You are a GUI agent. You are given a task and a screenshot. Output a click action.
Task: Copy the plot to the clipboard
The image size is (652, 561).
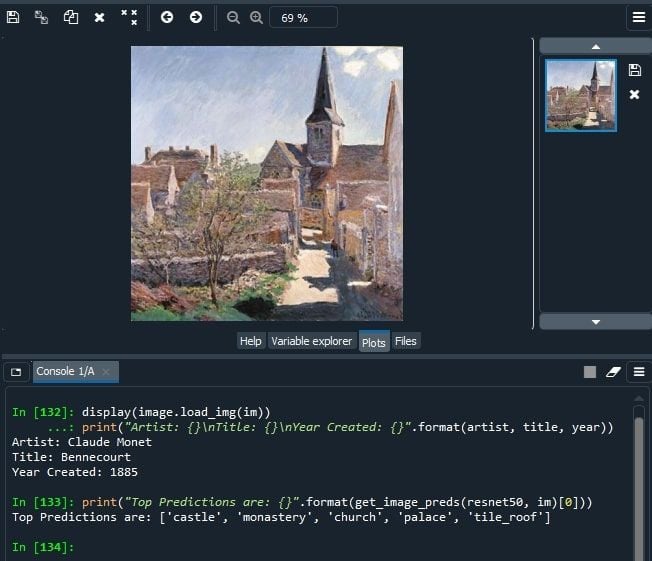coord(70,17)
